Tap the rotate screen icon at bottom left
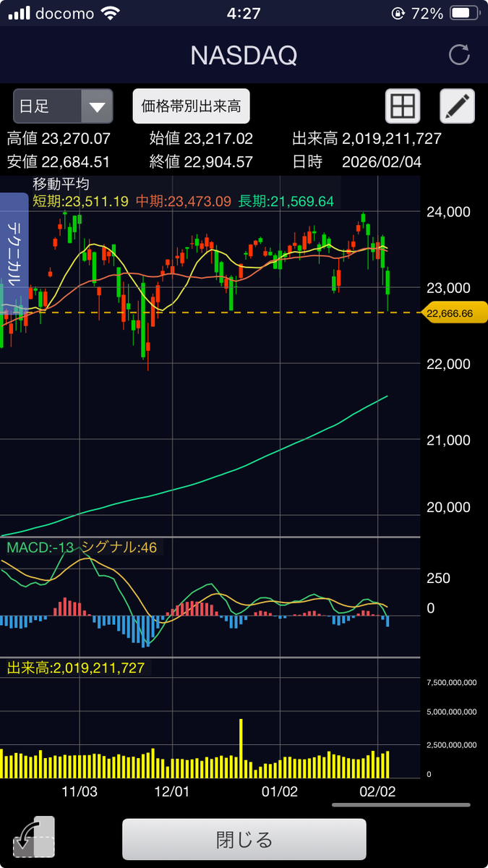The width and height of the screenshot is (488, 868). coord(33,838)
